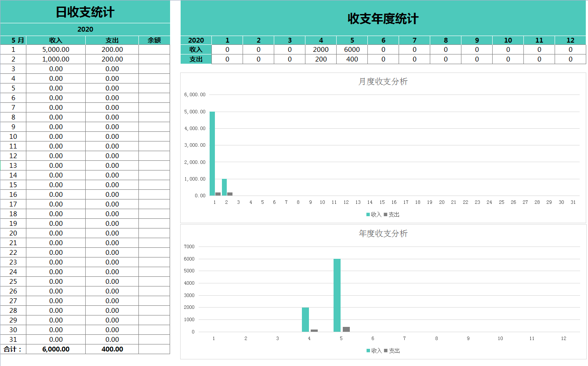Image resolution: width=588 pixels, height=366 pixels.
Task: Select the 2020 year cell above the daily table
Action: [x=85, y=29]
